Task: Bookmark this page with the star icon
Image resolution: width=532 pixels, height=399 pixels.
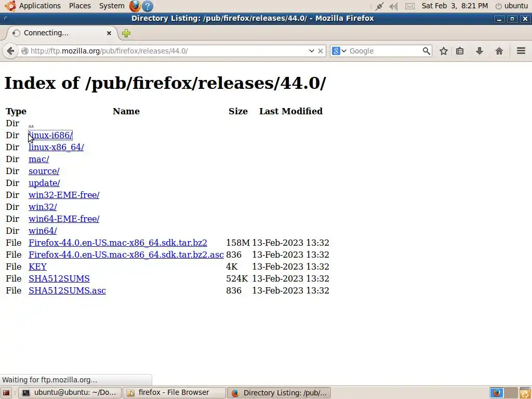Action: [x=444, y=51]
